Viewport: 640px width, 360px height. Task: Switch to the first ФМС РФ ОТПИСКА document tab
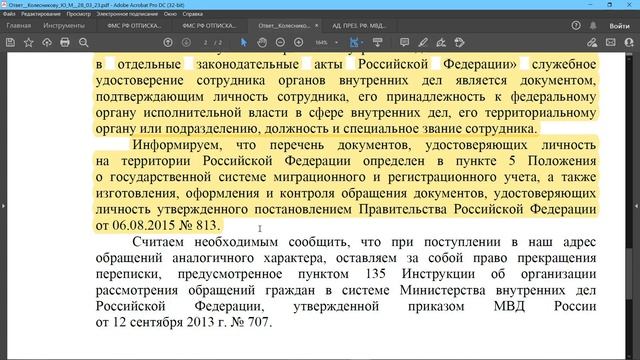coord(134,26)
